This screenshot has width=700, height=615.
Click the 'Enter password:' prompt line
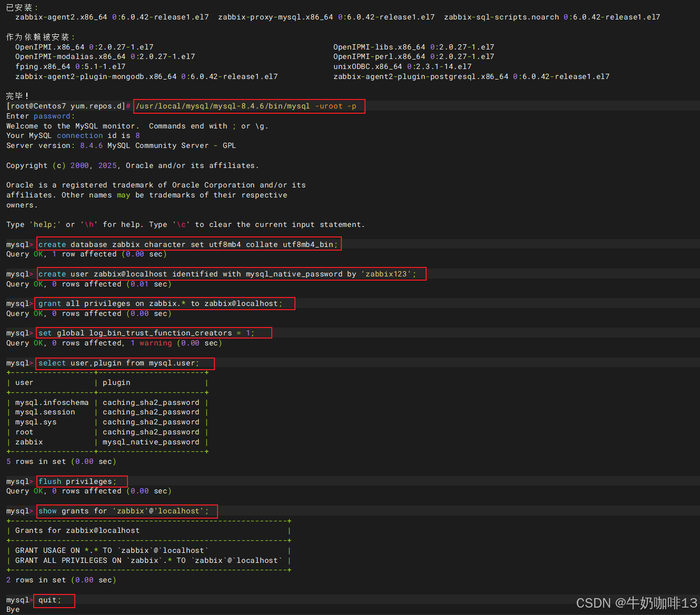(41, 116)
